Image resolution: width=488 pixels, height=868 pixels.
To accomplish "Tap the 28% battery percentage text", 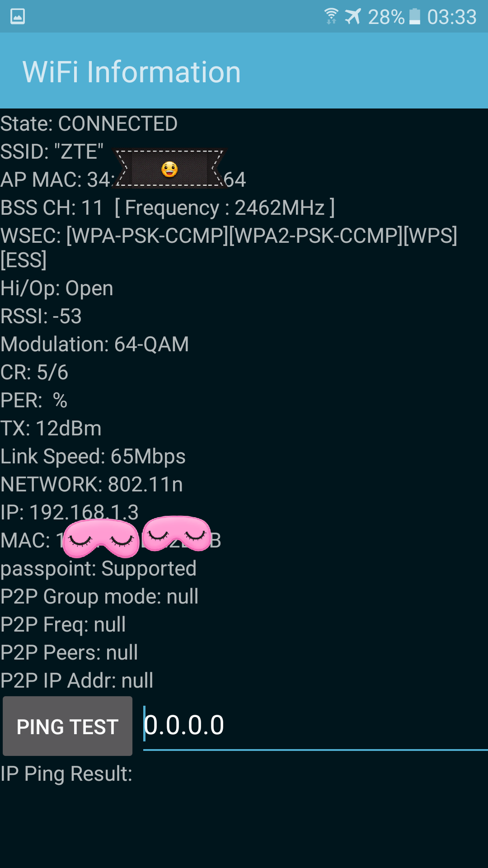I will tap(386, 17).
